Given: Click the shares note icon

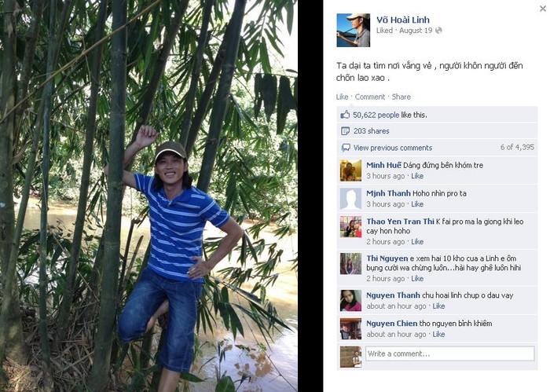Looking at the screenshot, I should point(345,131).
